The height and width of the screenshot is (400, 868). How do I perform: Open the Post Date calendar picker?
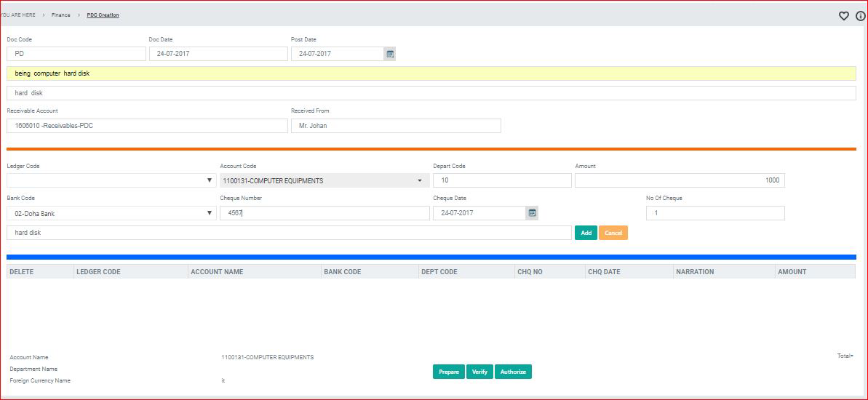point(390,54)
